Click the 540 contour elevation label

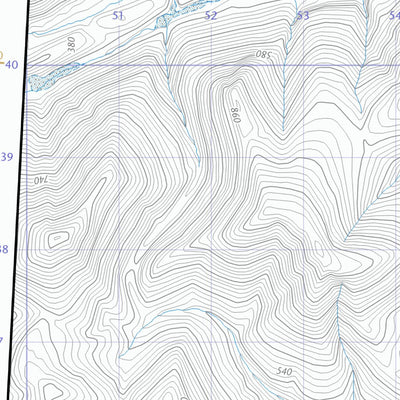click(284, 371)
